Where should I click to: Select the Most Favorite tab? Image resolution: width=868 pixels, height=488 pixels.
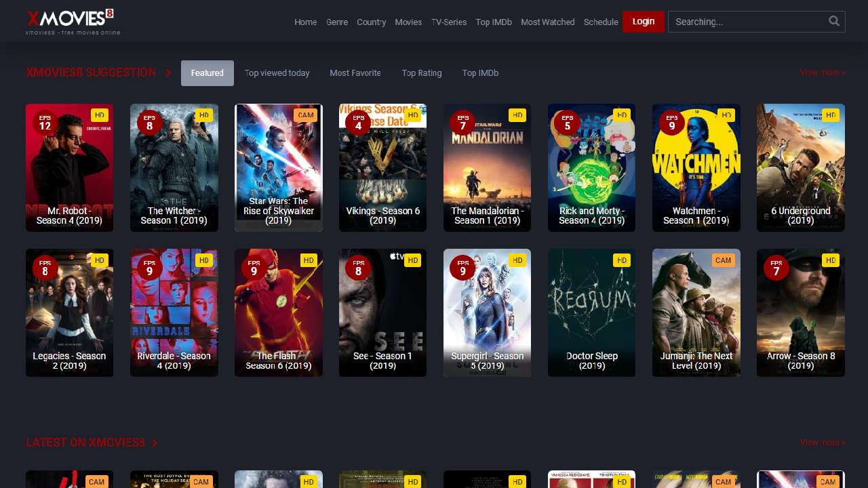[x=355, y=73]
